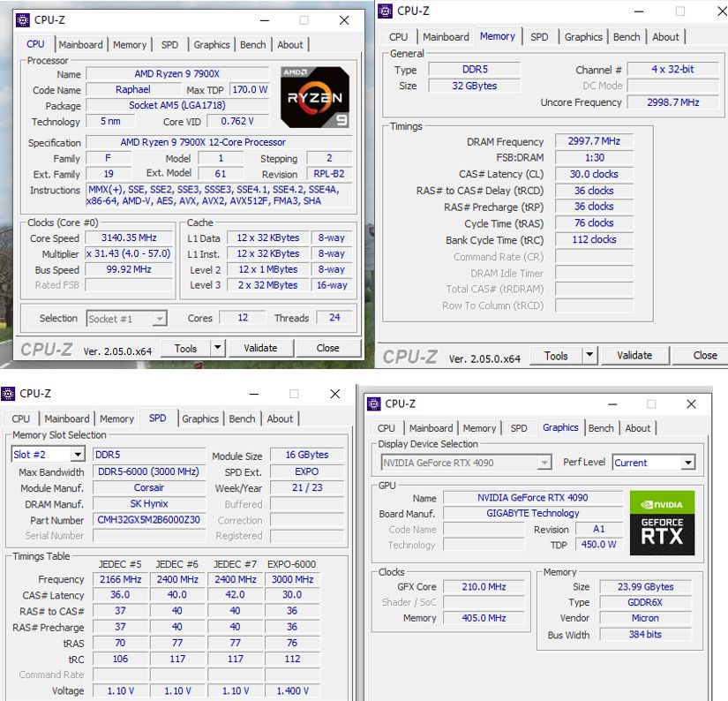This screenshot has height=701, width=728.
Task: Choose Bench tab in Graphics window
Action: tap(601, 428)
